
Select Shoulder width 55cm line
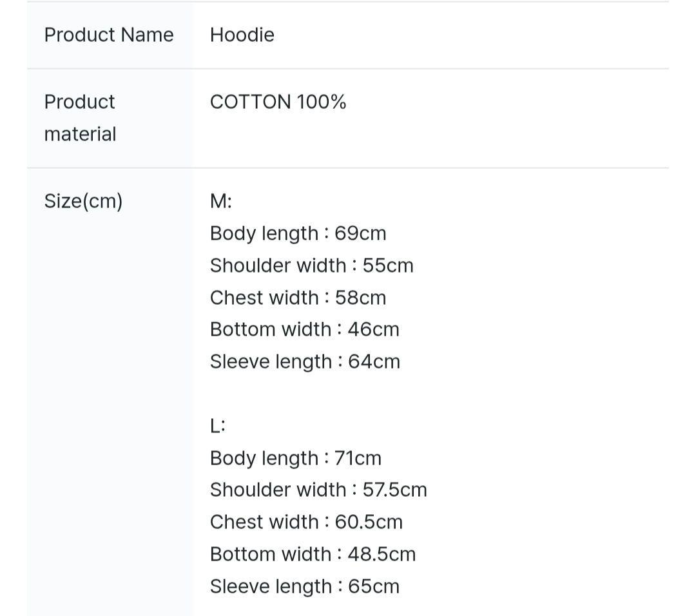[x=311, y=265]
